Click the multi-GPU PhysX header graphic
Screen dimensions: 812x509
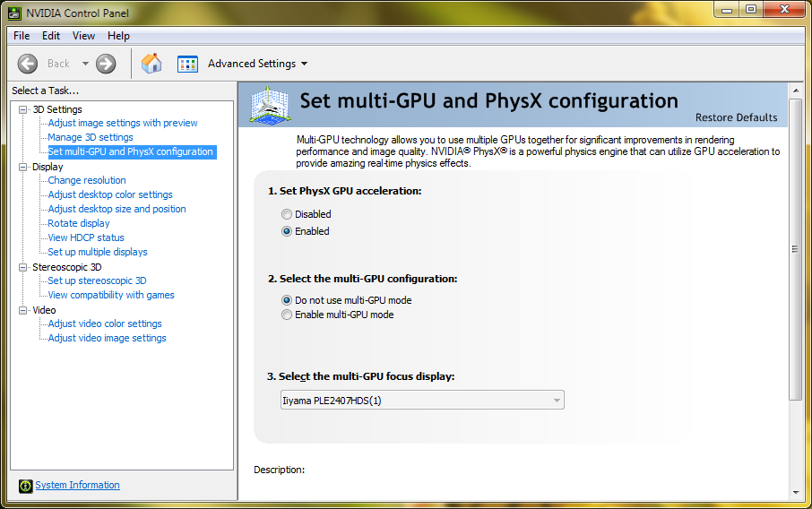click(x=269, y=106)
